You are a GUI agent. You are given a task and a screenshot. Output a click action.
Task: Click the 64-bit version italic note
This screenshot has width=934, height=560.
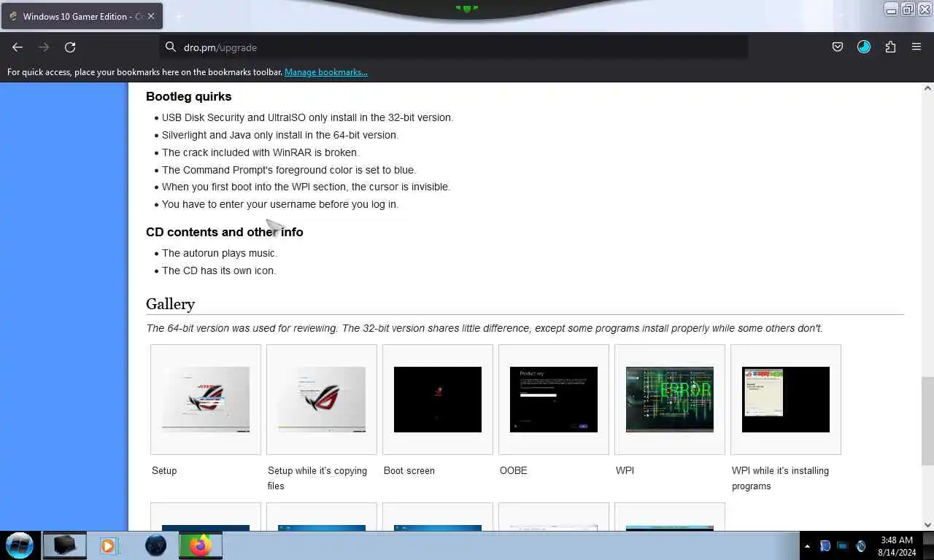pos(485,328)
